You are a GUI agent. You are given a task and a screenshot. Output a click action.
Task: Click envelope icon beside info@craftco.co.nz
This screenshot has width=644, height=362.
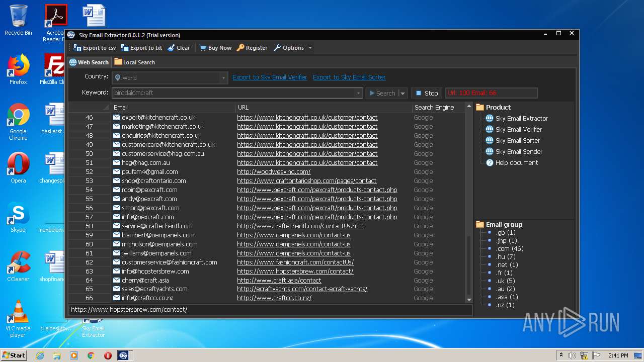[x=117, y=298]
